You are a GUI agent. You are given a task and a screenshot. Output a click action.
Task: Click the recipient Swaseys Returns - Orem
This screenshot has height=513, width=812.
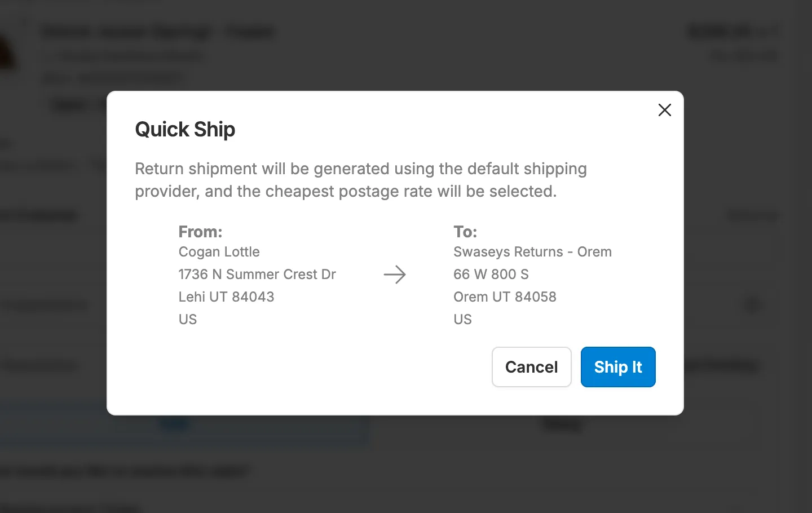(532, 252)
